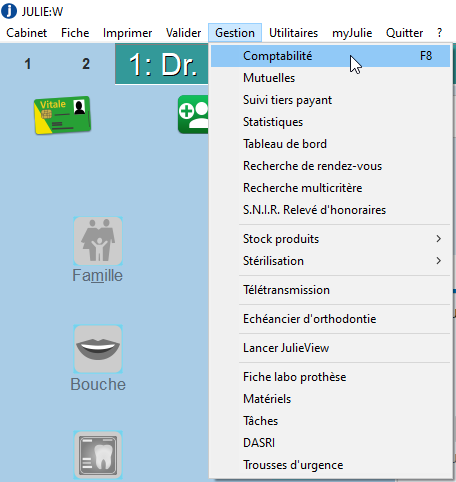Screen dimensions: 456x482
Task: Select Matériels menu entry
Action: [x=330, y=399]
